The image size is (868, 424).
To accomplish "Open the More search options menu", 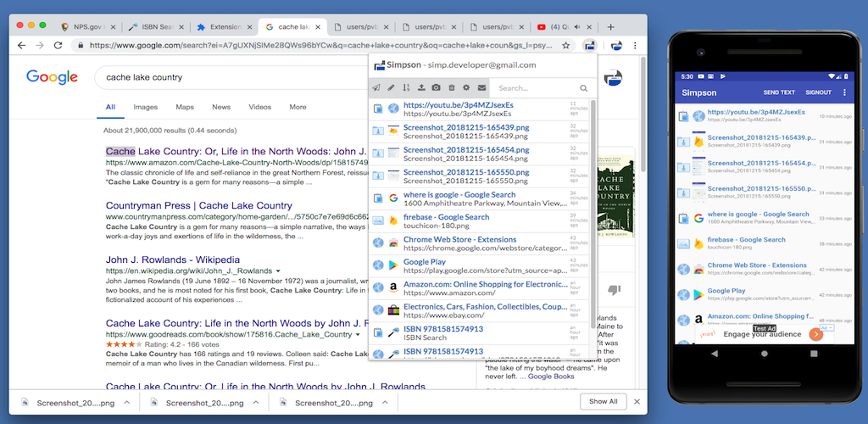I will [298, 107].
